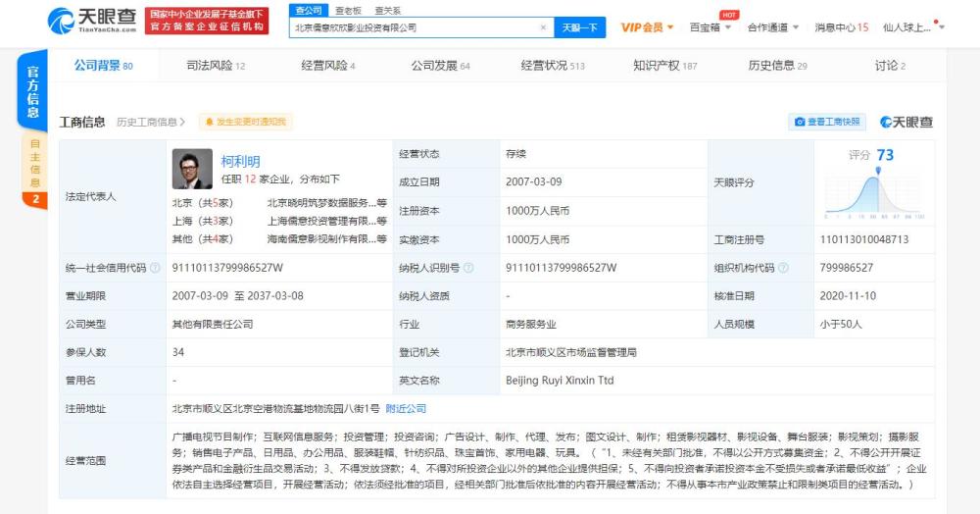Image resolution: width=980 pixels, height=514 pixels.
Task: Select the 经营风险 tab
Action: pos(328,65)
